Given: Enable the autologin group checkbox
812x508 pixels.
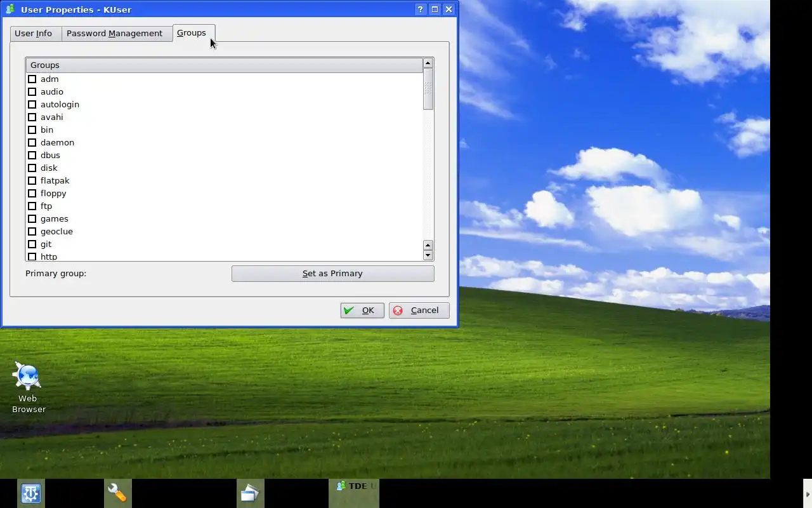Looking at the screenshot, I should click(x=32, y=104).
